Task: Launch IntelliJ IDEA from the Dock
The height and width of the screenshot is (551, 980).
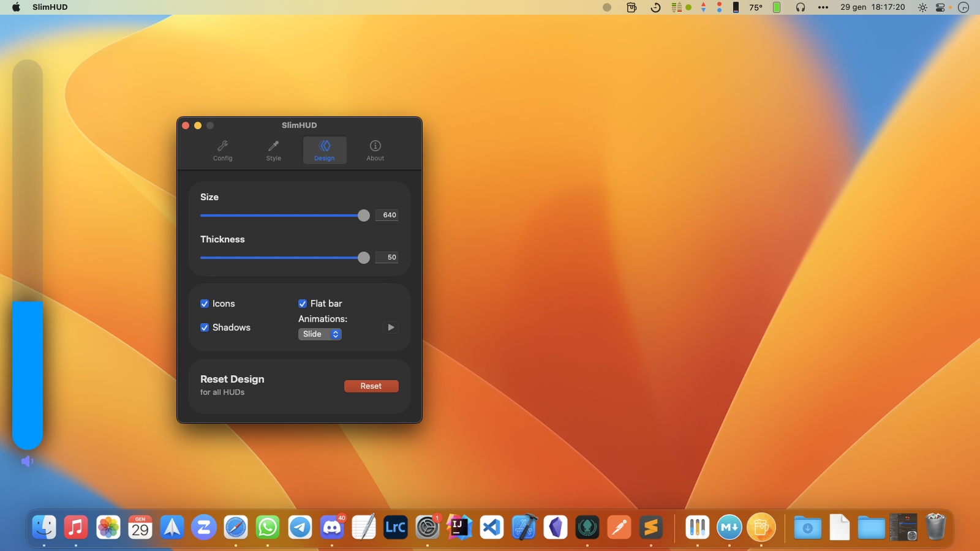Action: pyautogui.click(x=459, y=527)
